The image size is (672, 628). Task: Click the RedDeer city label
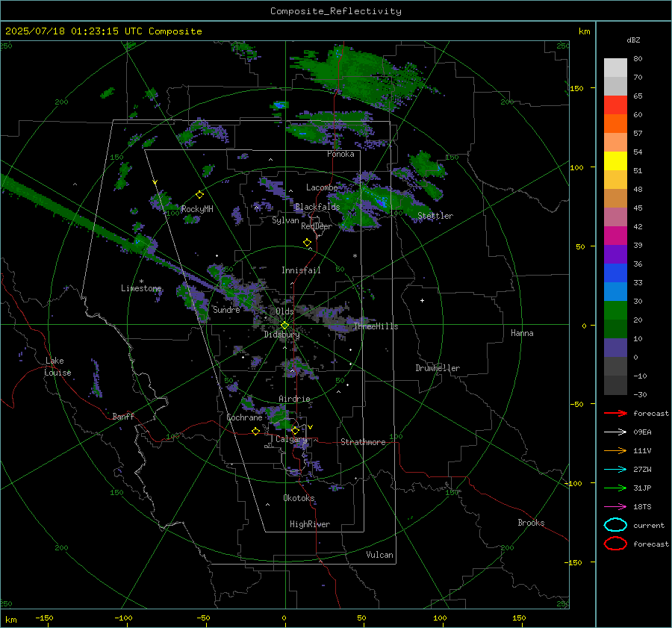click(x=317, y=226)
